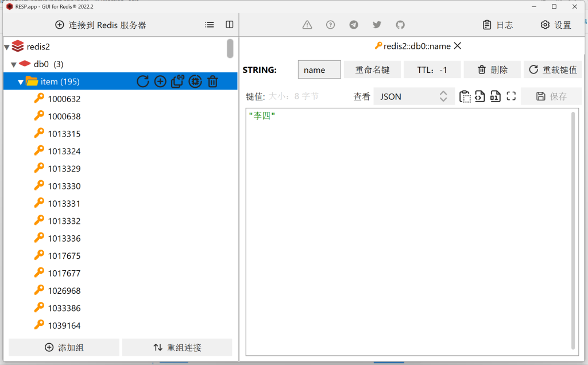Click the 重命名键 rename key button

point(372,69)
